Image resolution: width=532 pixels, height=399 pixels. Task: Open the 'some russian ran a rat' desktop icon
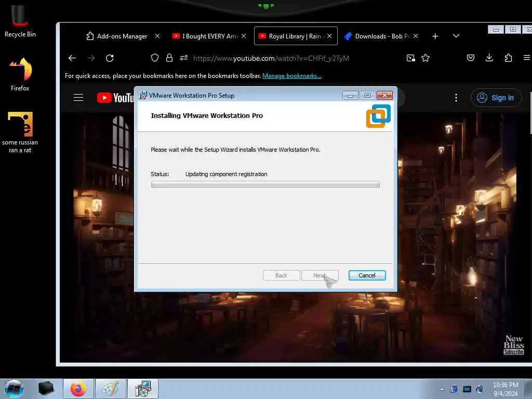(x=20, y=132)
